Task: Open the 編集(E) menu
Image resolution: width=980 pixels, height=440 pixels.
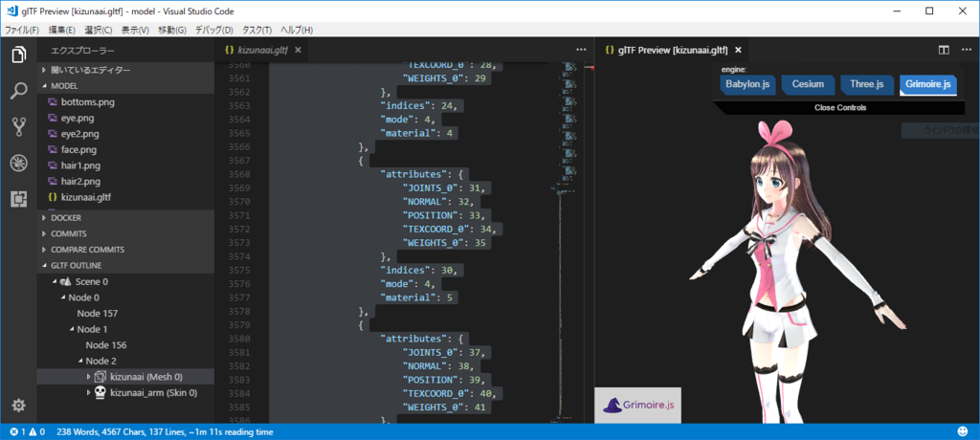Action: click(62, 30)
